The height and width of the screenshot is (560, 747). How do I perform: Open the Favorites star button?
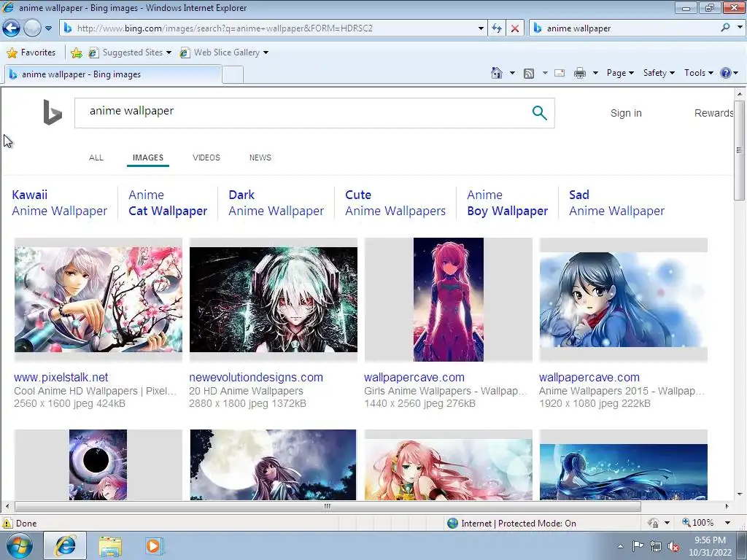click(x=31, y=52)
